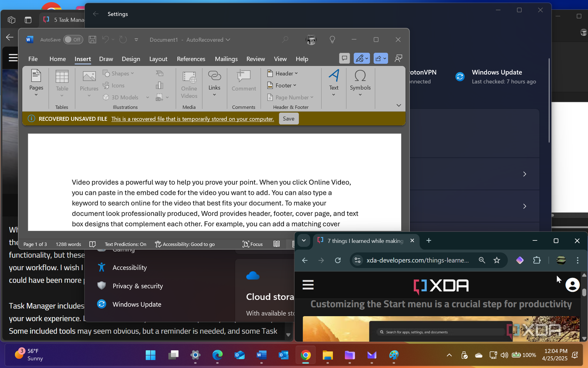
Task: Open the Chrome tab search dropdown
Action: coord(304,240)
